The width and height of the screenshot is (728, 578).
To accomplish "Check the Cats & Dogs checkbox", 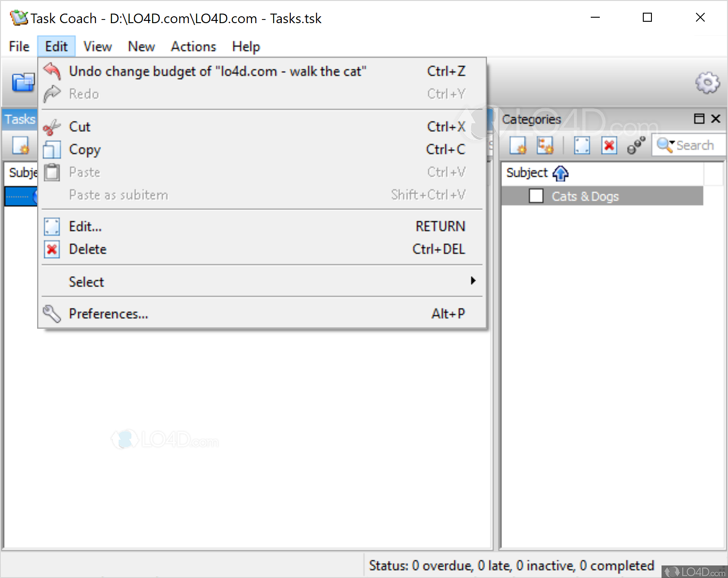I will point(536,196).
